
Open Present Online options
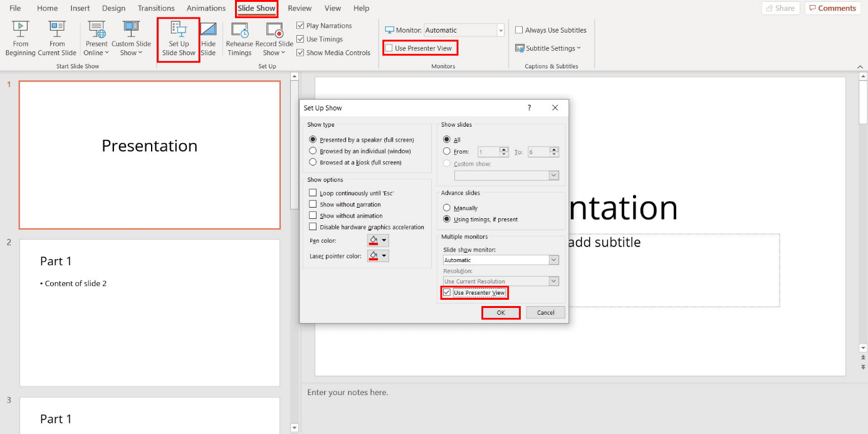point(97,38)
